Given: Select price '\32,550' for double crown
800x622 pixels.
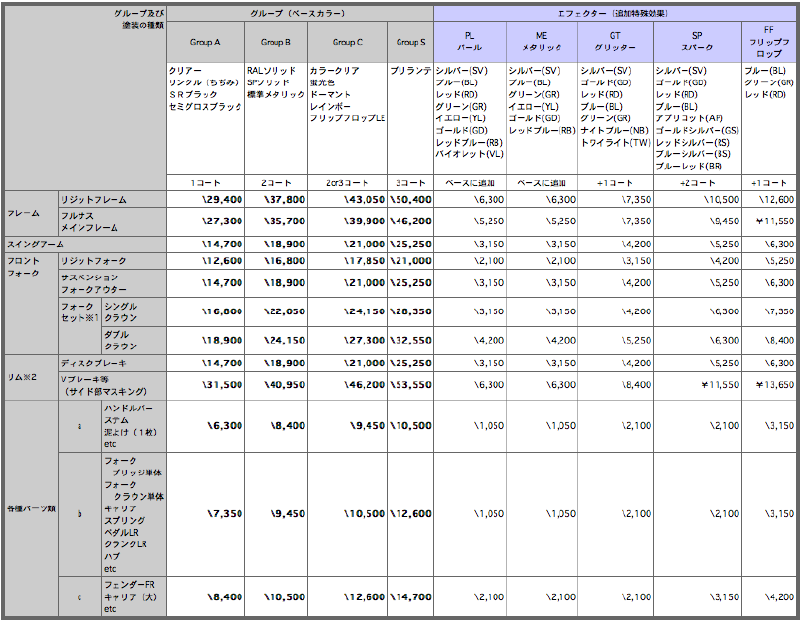Looking at the screenshot, I should pyautogui.click(x=411, y=340).
